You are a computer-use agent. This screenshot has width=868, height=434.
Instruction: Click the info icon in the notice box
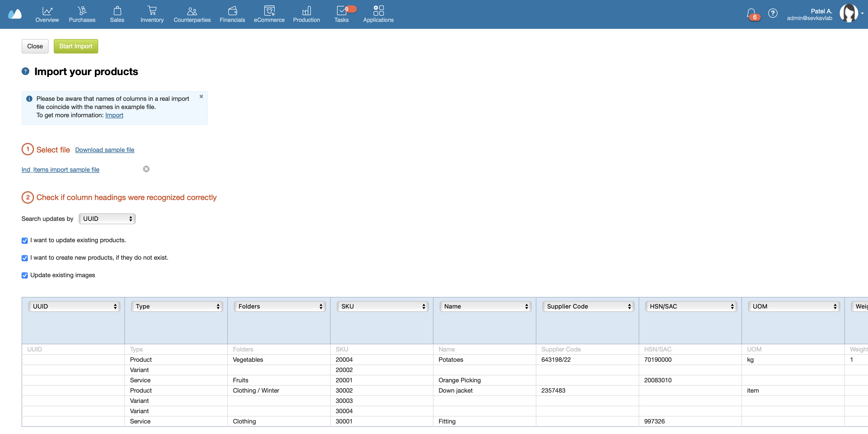[29, 99]
